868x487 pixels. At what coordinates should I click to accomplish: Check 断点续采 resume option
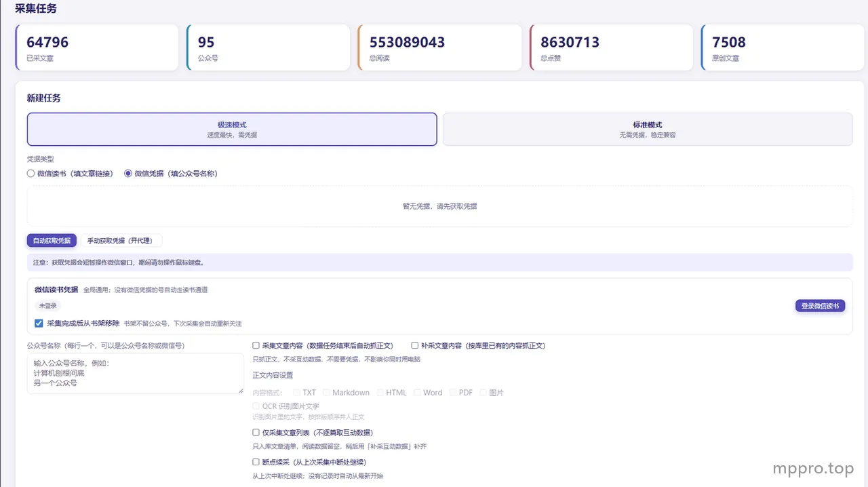tap(256, 462)
